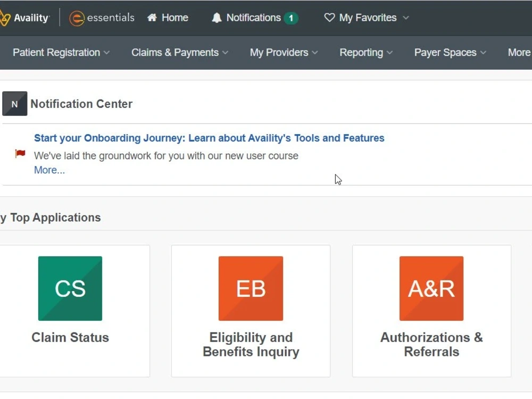532x399 pixels.
Task: Click the Availity logo
Action: click(x=24, y=18)
